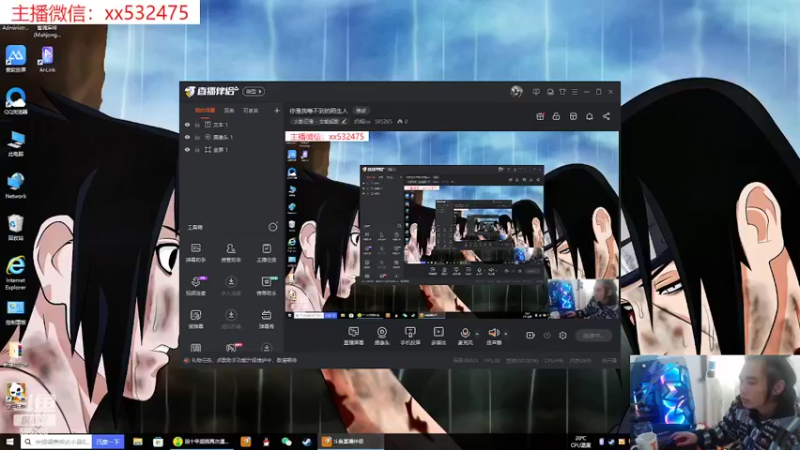This screenshot has width=800, height=450.
Task: Mute the 扬声器 speaker
Action: tap(494, 336)
